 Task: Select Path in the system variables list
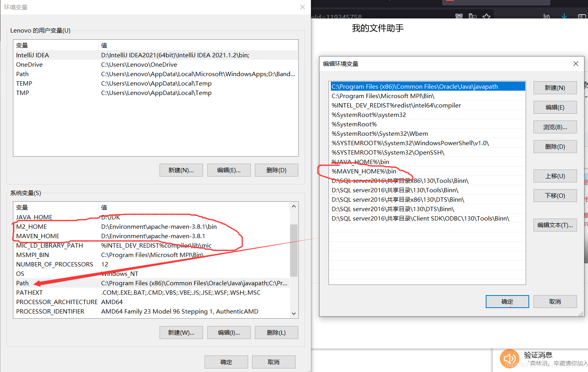152,283
